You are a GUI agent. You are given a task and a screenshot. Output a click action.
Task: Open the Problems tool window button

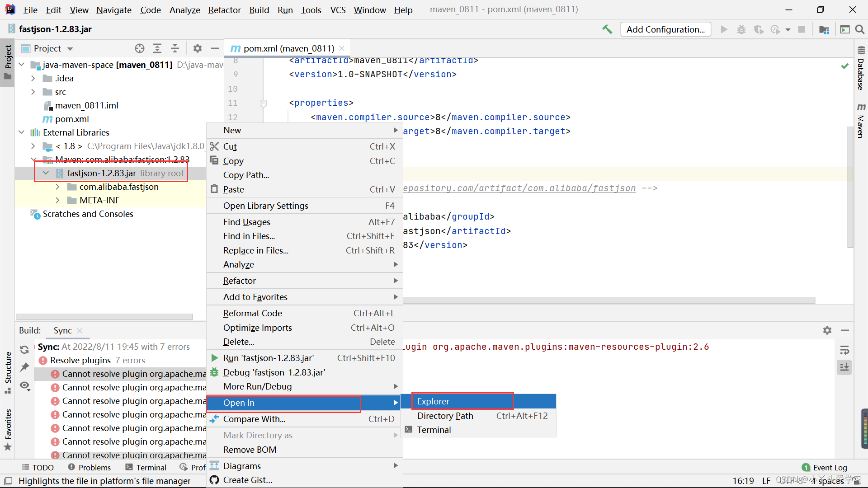(x=90, y=468)
